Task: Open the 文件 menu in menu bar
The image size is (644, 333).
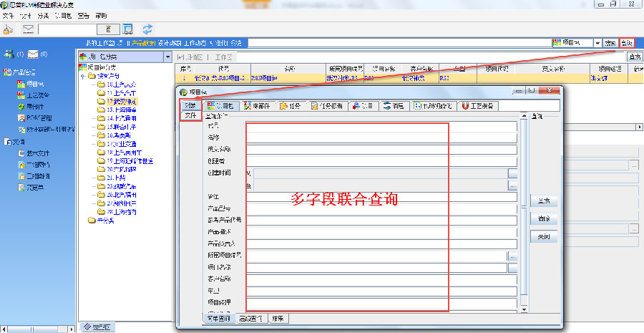Action: [9, 15]
